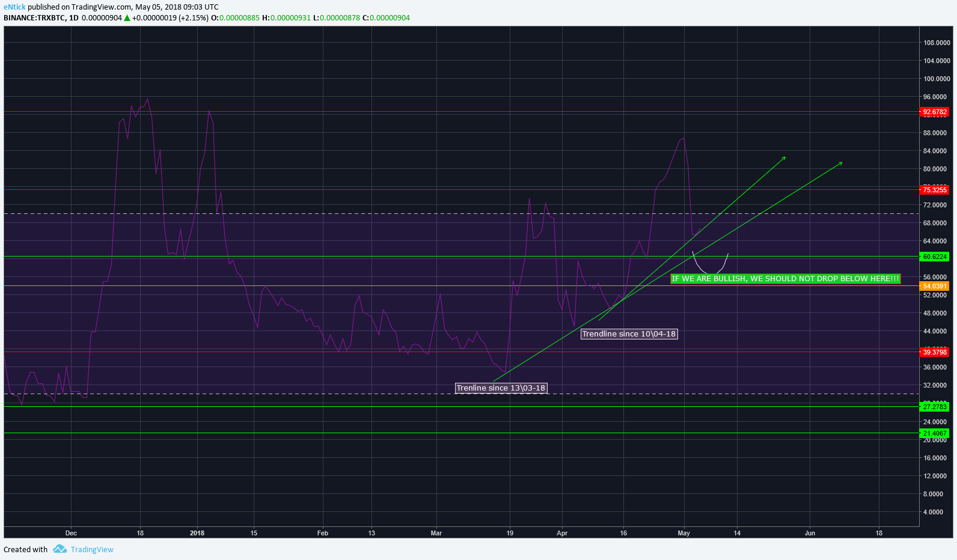Screen dimensions: 957x560
Task: Click the TradingView cloud logo icon
Action: tap(60, 549)
